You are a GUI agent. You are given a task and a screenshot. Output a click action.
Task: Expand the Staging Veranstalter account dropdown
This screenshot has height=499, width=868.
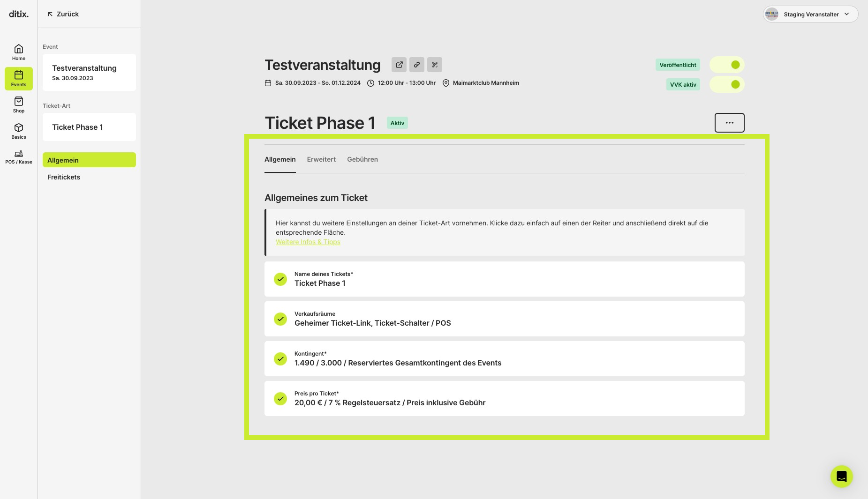tap(811, 14)
